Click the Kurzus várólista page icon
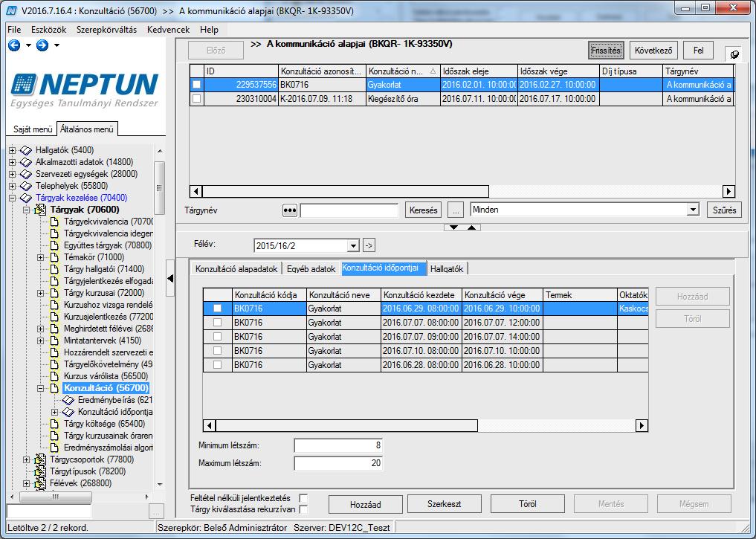756x539 pixels. [55, 376]
